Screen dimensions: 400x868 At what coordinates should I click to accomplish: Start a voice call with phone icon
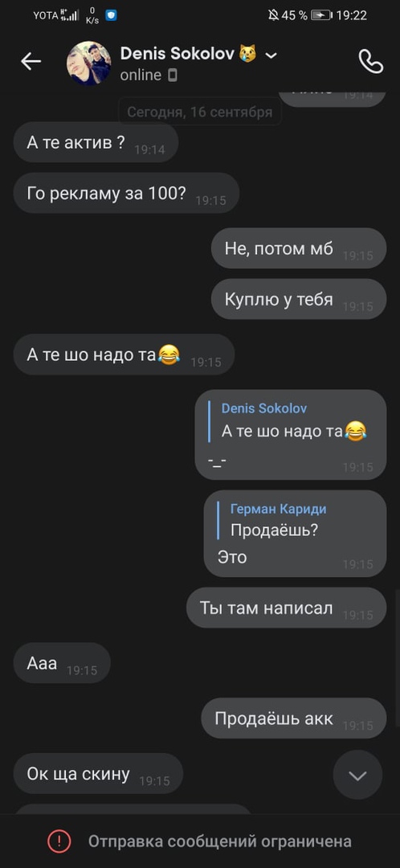[370, 61]
